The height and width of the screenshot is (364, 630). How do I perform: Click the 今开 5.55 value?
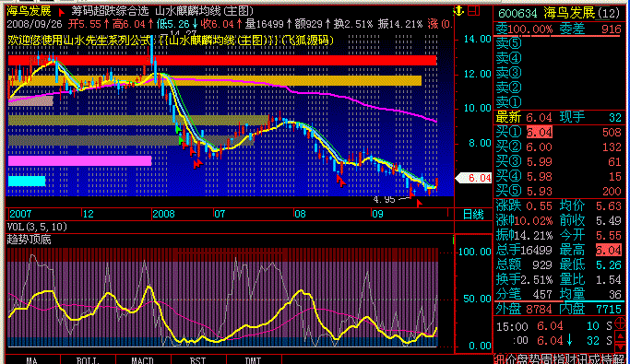(x=608, y=236)
